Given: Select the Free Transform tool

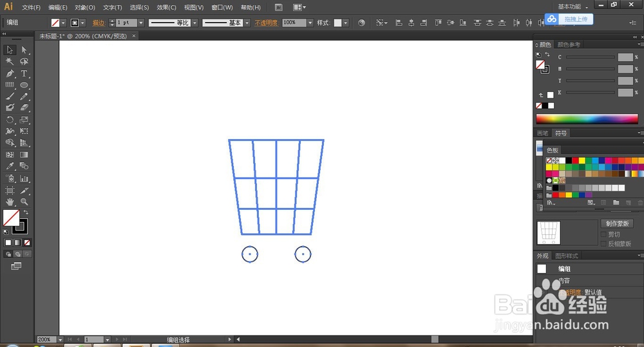Looking at the screenshot, I should pyautogui.click(x=24, y=131).
